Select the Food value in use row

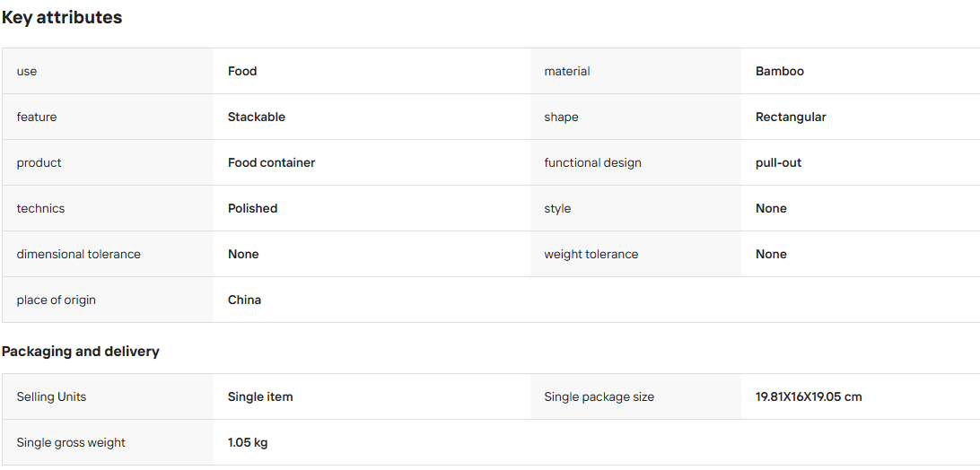tap(242, 71)
